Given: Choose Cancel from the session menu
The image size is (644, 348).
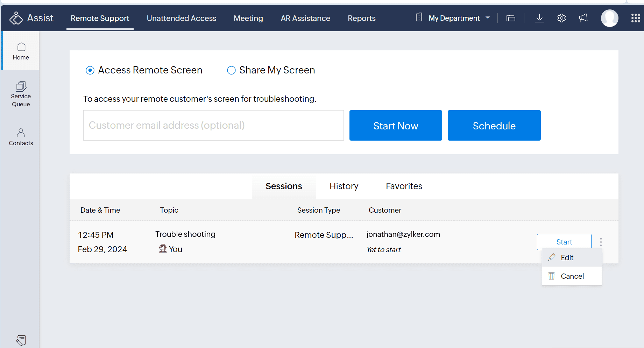Looking at the screenshot, I should coord(572,276).
